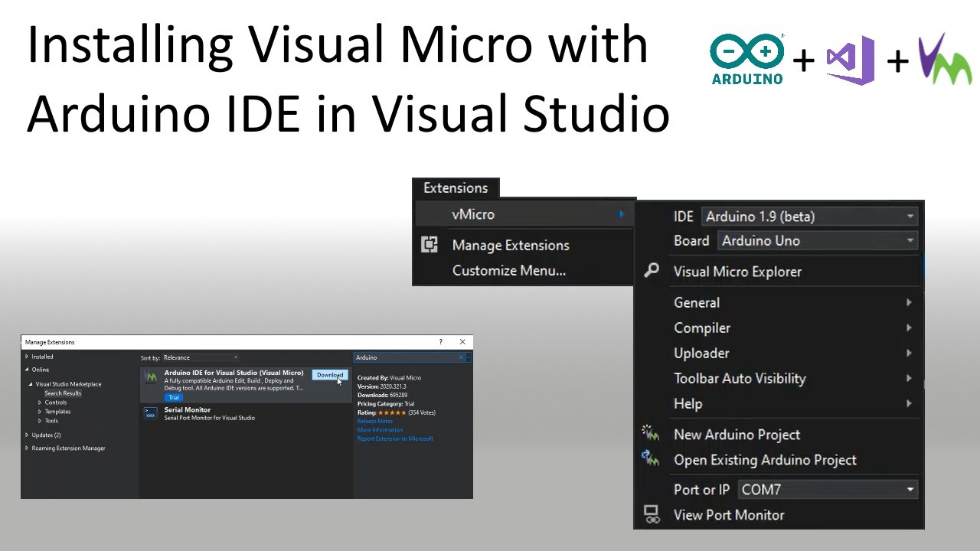980x551 pixels.
Task: Open the Sort by Relevance dropdown
Action: point(201,357)
